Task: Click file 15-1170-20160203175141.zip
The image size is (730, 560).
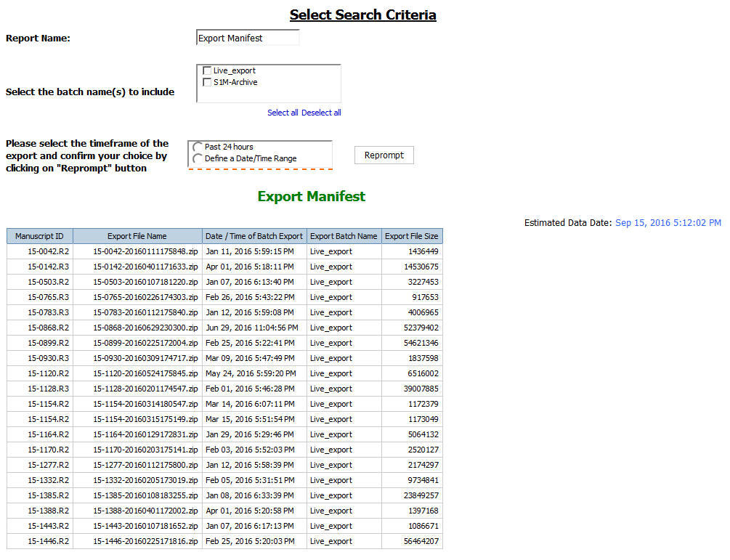Action: tap(145, 450)
